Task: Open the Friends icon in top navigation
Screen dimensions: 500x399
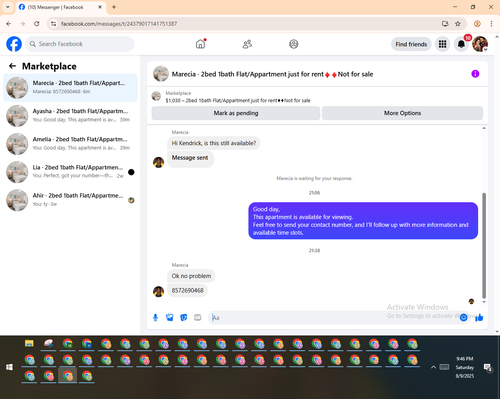Action: coord(247,44)
